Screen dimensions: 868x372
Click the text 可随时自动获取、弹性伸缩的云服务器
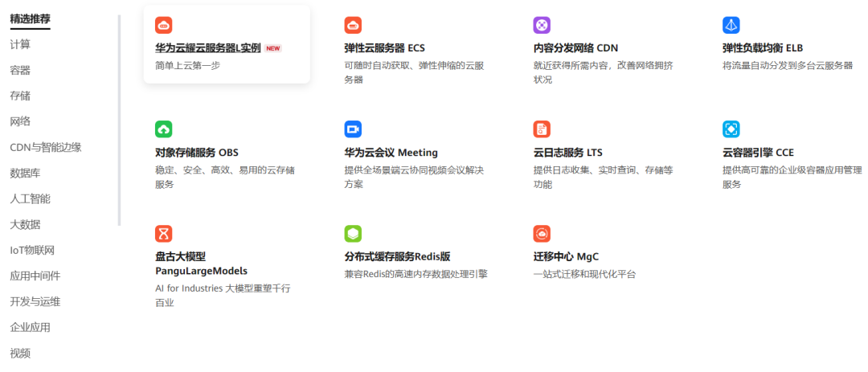tap(415, 72)
